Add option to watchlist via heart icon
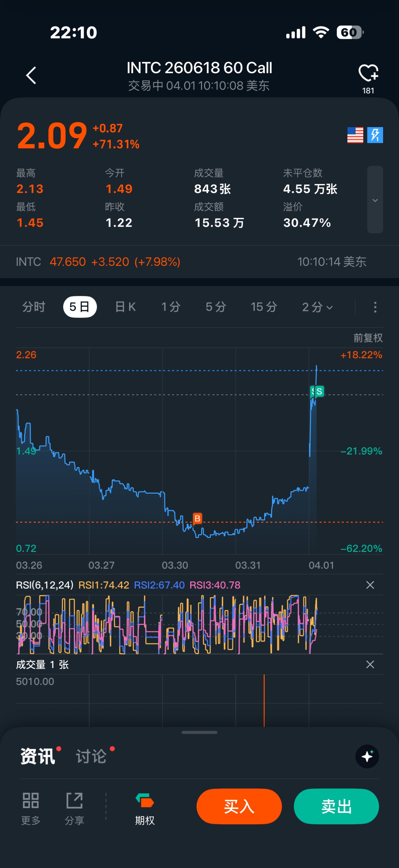Screen dimensions: 399x868 coord(368,73)
